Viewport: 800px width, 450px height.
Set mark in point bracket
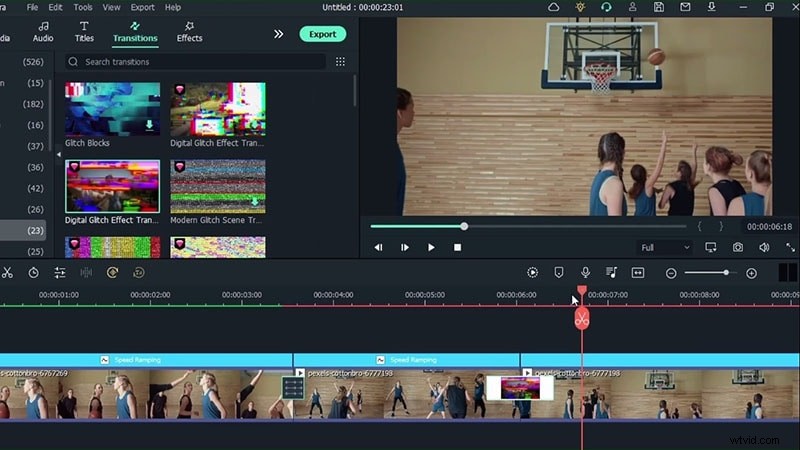699,226
